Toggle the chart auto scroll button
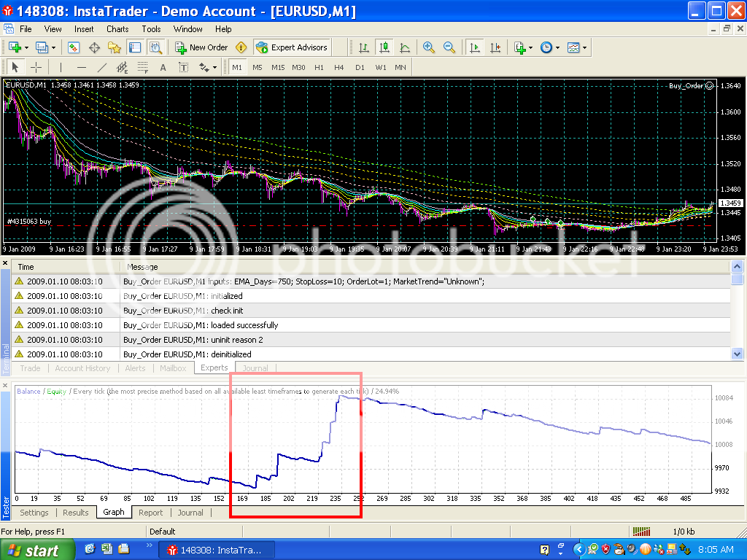747x560 pixels. [x=475, y=47]
